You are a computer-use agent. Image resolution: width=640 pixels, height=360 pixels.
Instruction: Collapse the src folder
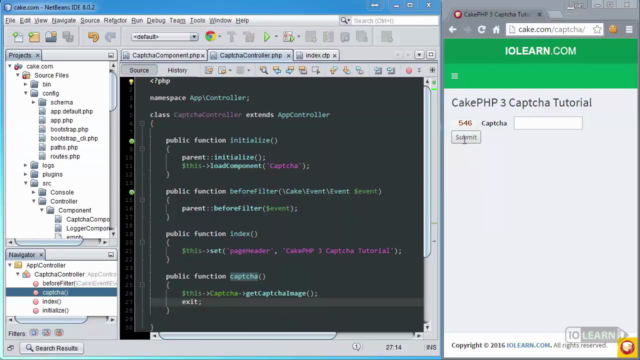(26, 183)
